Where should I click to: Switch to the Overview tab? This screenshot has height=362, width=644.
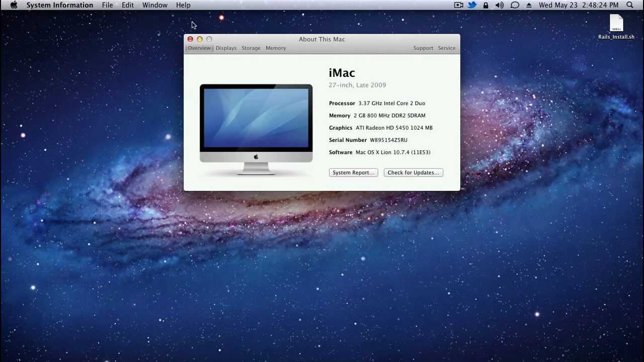pyautogui.click(x=199, y=48)
